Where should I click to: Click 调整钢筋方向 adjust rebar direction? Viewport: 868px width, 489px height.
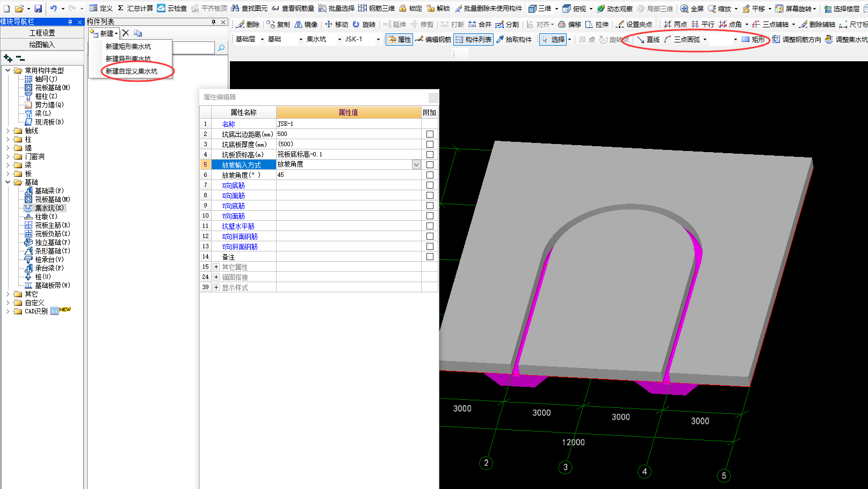[x=797, y=39]
